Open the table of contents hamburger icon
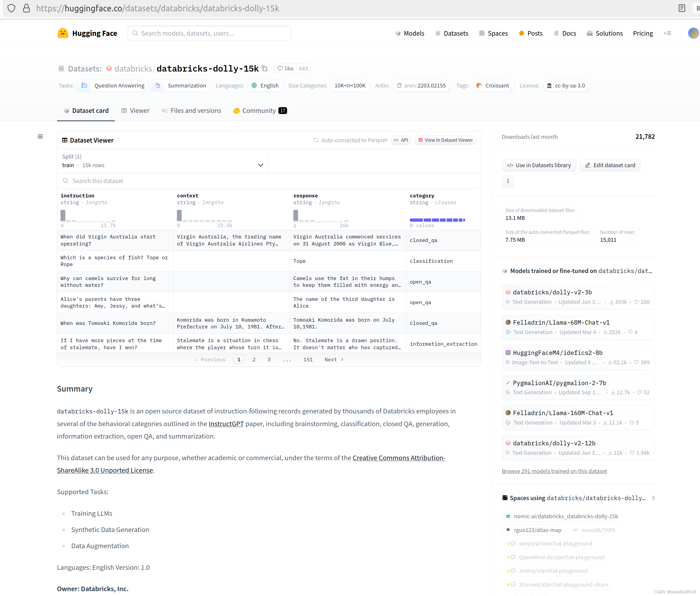Viewport: 700px width, 596px height. coord(40,136)
